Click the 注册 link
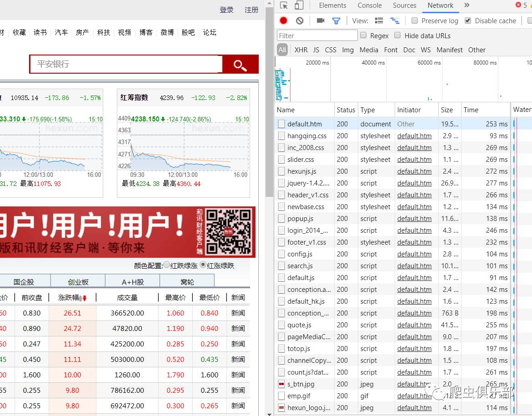This screenshot has width=532, height=416. click(251, 10)
